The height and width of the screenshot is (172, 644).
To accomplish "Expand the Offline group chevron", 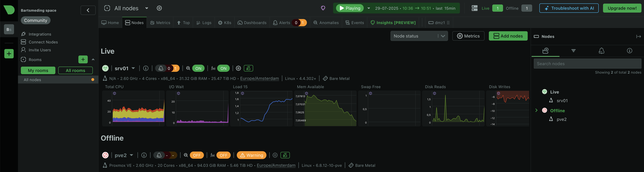I will coord(536,110).
